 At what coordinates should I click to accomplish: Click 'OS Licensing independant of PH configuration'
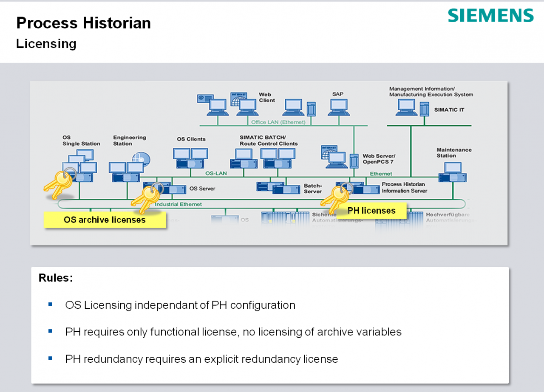pos(180,305)
